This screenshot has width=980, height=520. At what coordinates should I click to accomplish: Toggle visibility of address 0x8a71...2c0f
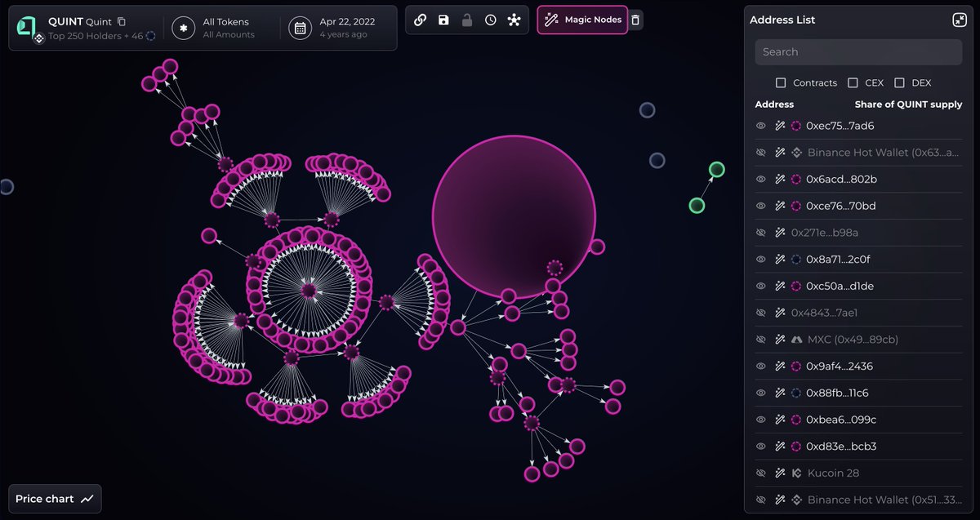click(760, 260)
